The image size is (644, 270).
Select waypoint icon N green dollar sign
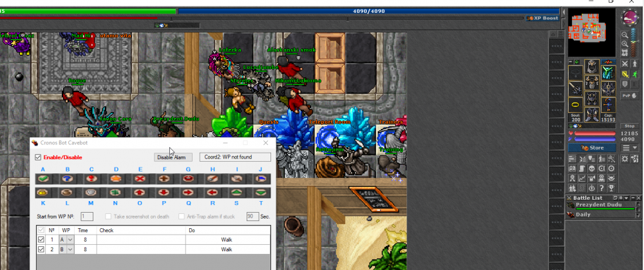115,192
